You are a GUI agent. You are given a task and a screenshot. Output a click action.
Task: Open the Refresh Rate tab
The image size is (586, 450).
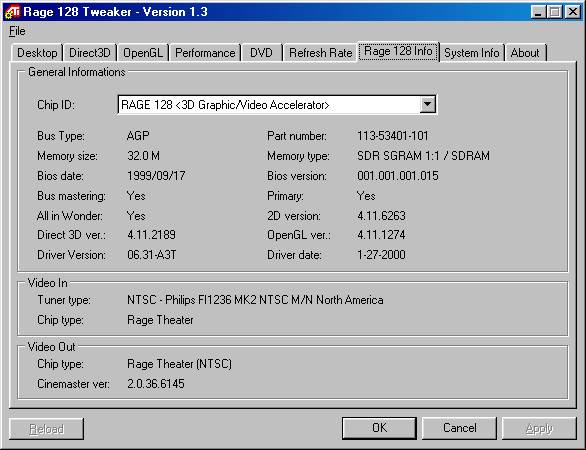coord(321,53)
